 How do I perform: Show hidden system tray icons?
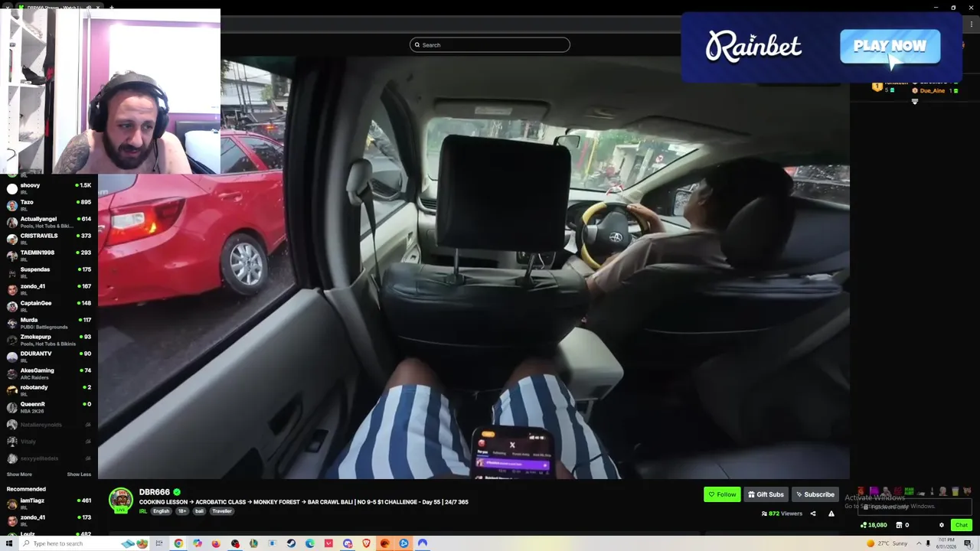[x=919, y=543]
